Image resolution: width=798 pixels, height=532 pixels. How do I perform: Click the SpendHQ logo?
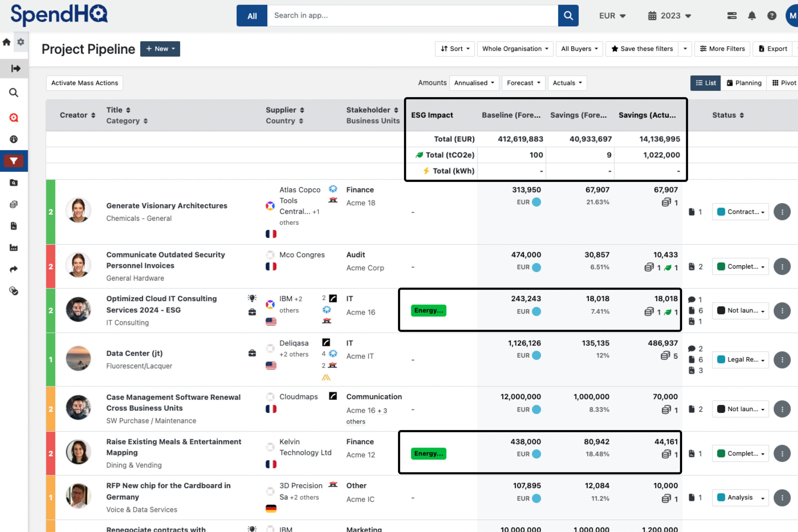[59, 15]
